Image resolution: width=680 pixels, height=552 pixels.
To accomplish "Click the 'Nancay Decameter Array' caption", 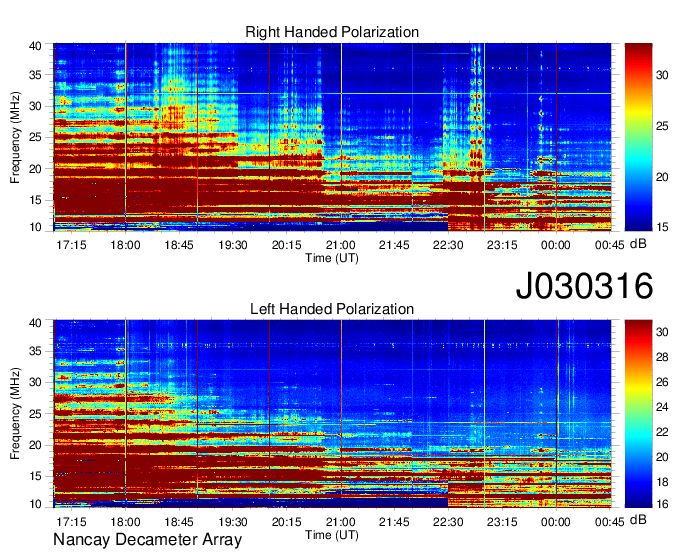I will point(147,539).
